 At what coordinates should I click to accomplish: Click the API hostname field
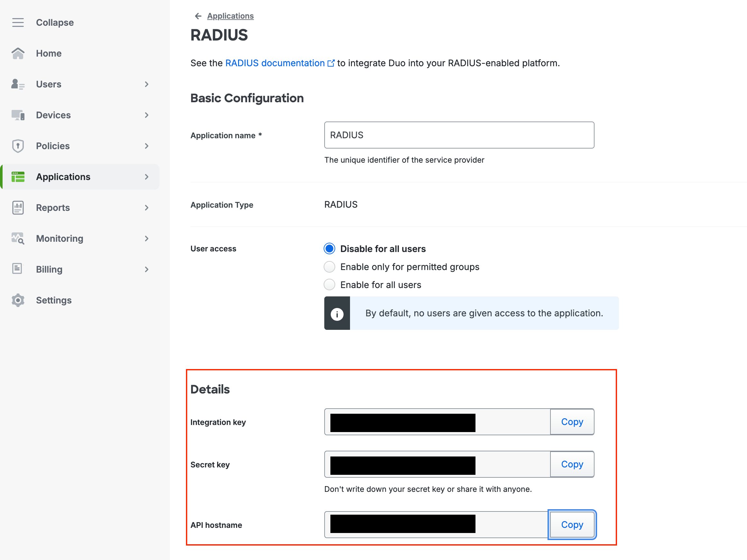coord(437,525)
